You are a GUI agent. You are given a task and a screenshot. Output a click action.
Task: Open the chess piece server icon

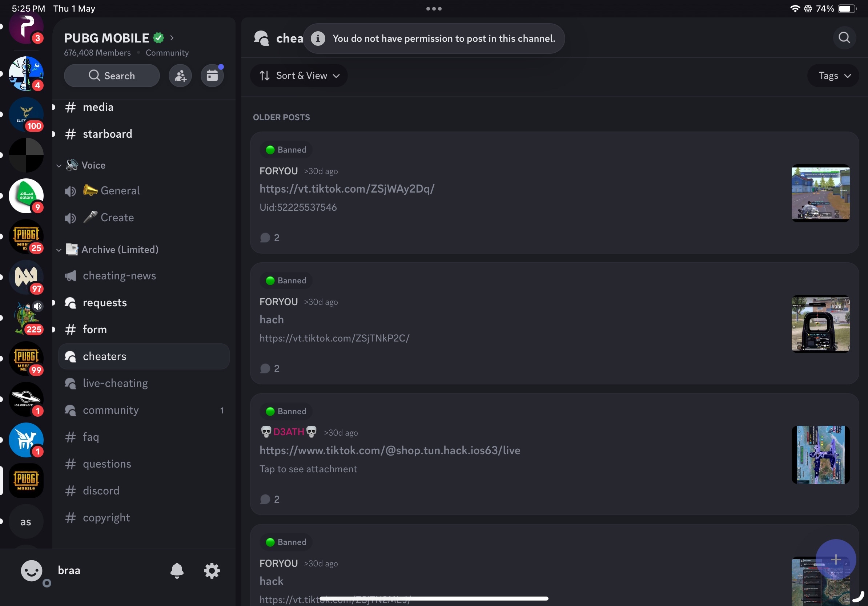26,73
